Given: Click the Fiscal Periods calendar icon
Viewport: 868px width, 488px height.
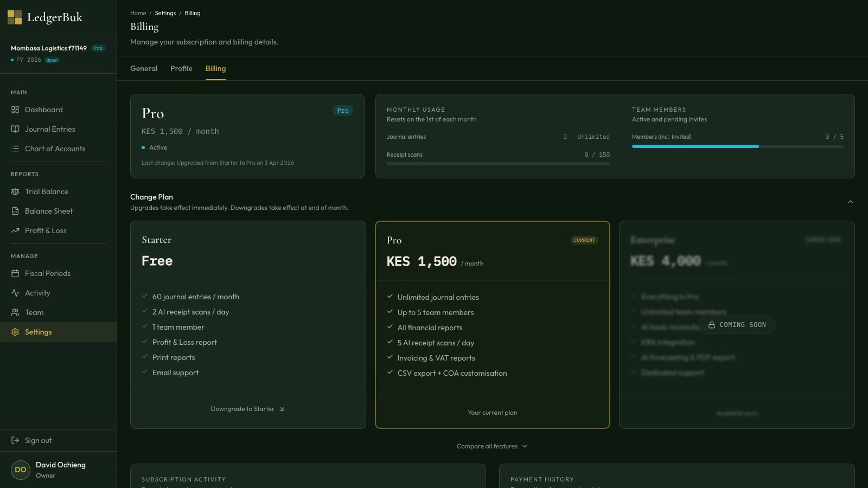Looking at the screenshot, I should 15,273.
